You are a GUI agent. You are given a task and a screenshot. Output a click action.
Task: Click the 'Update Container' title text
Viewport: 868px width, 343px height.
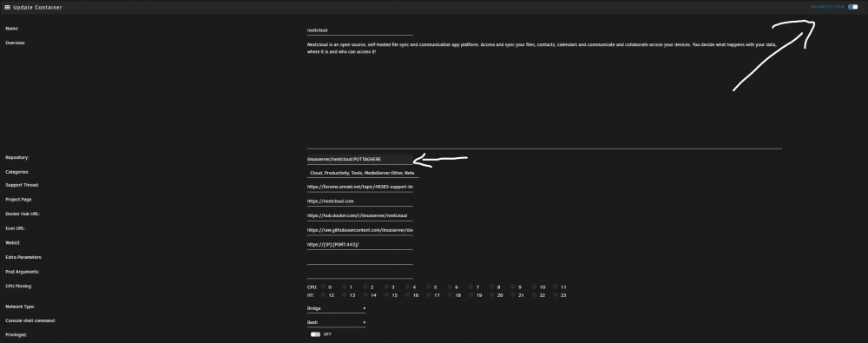37,7
